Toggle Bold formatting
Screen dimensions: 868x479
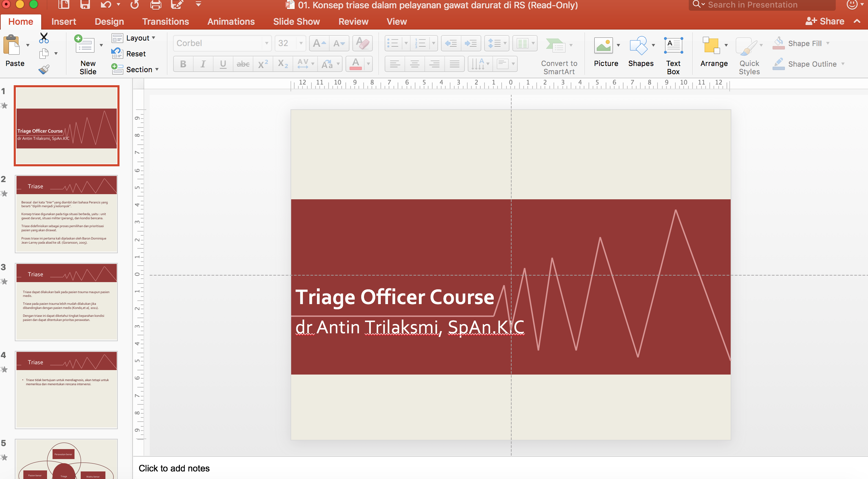point(183,64)
